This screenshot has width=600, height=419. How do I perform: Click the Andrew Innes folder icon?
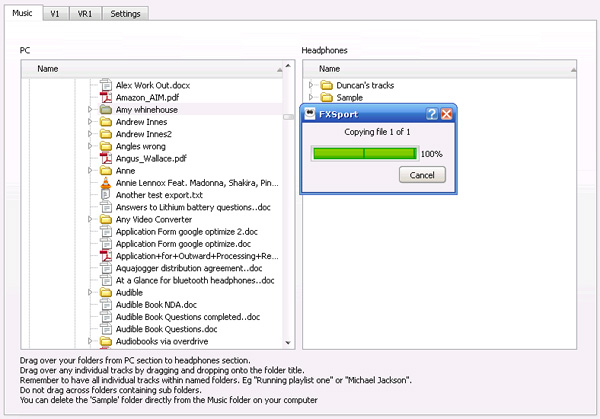tap(106, 122)
